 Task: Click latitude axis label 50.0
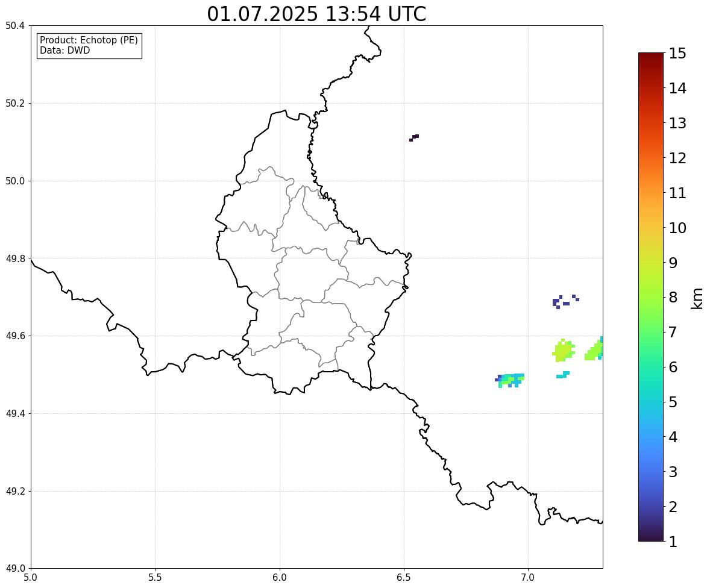[14, 181]
